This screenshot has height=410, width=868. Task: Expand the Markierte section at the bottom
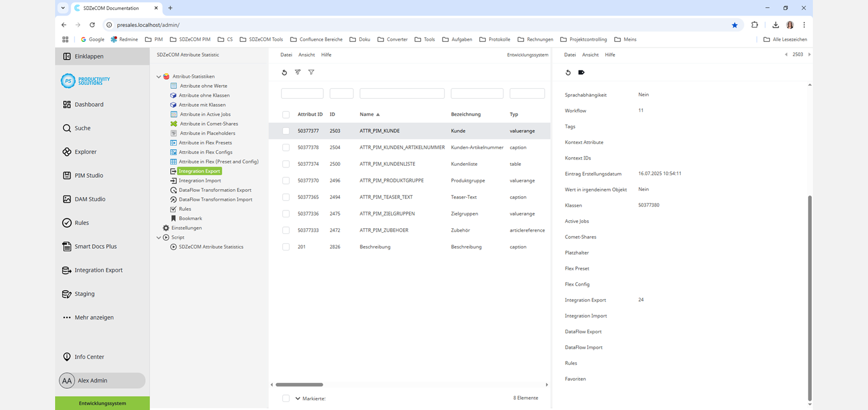pyautogui.click(x=297, y=398)
